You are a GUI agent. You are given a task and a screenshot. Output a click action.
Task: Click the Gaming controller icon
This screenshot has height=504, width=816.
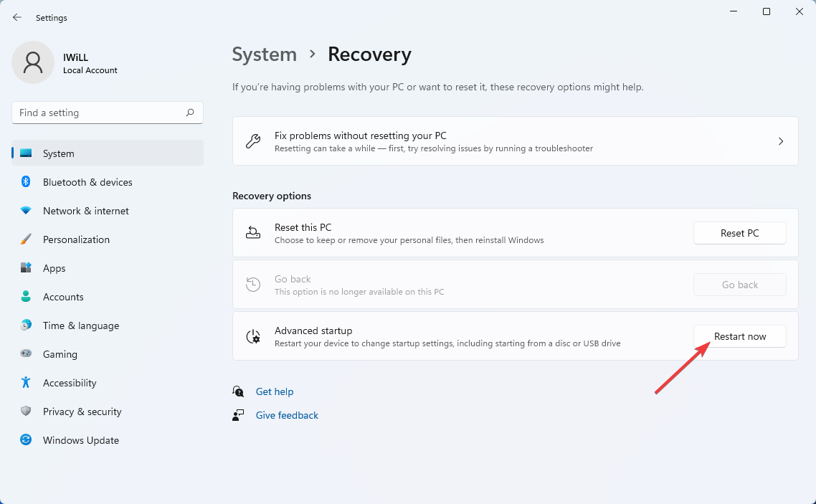[26, 353]
